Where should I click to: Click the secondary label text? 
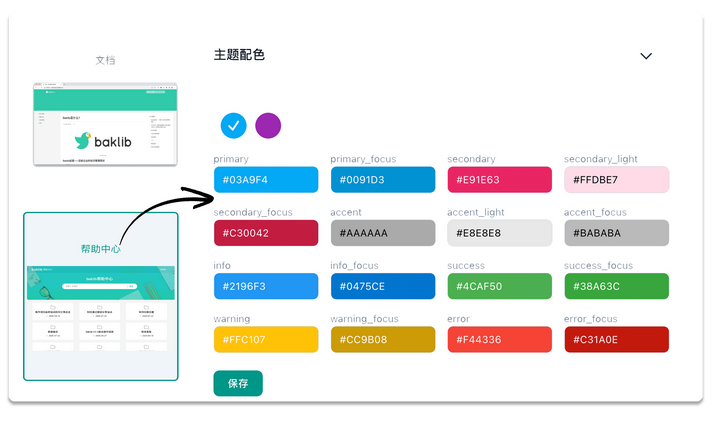[471, 159]
